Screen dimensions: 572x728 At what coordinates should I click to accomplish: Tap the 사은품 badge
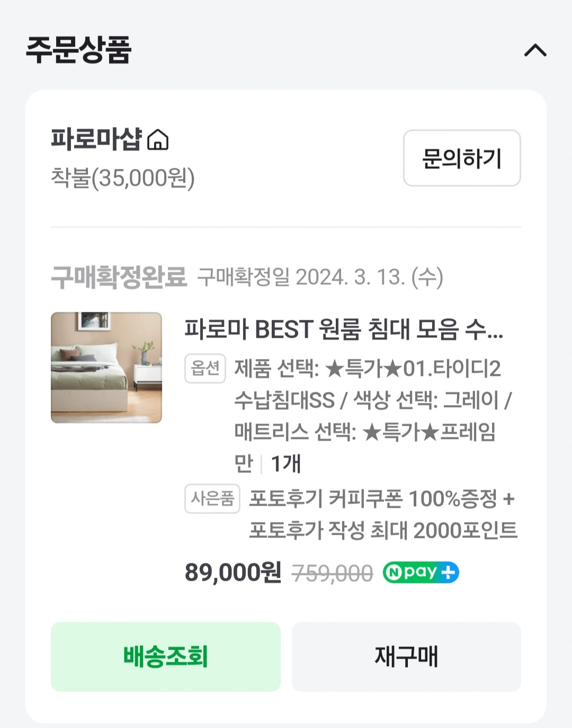[x=212, y=499]
